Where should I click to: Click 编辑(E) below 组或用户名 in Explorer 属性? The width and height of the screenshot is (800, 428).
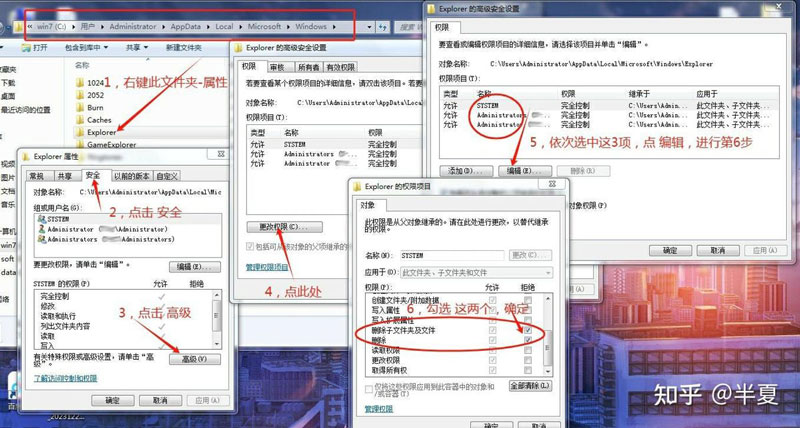tap(194, 266)
